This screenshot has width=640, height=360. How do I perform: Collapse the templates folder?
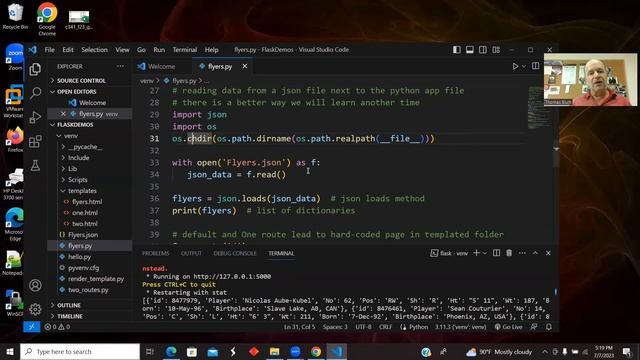point(81,191)
